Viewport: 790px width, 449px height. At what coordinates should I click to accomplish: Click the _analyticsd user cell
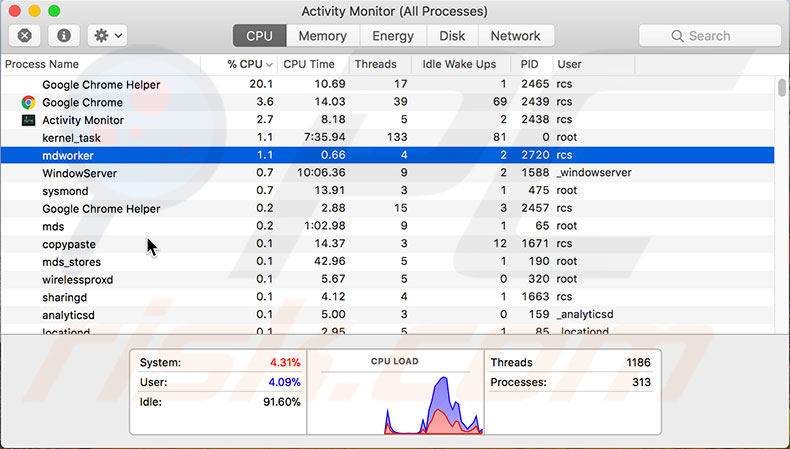(x=585, y=314)
